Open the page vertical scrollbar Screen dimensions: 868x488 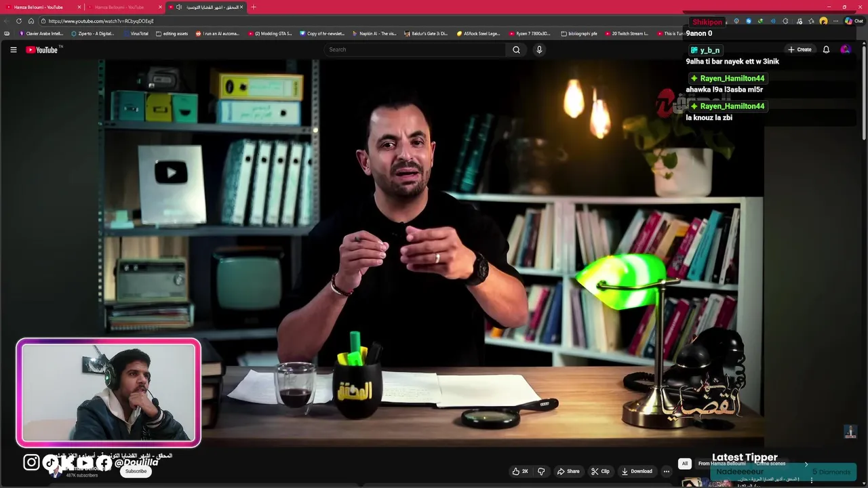864,91
